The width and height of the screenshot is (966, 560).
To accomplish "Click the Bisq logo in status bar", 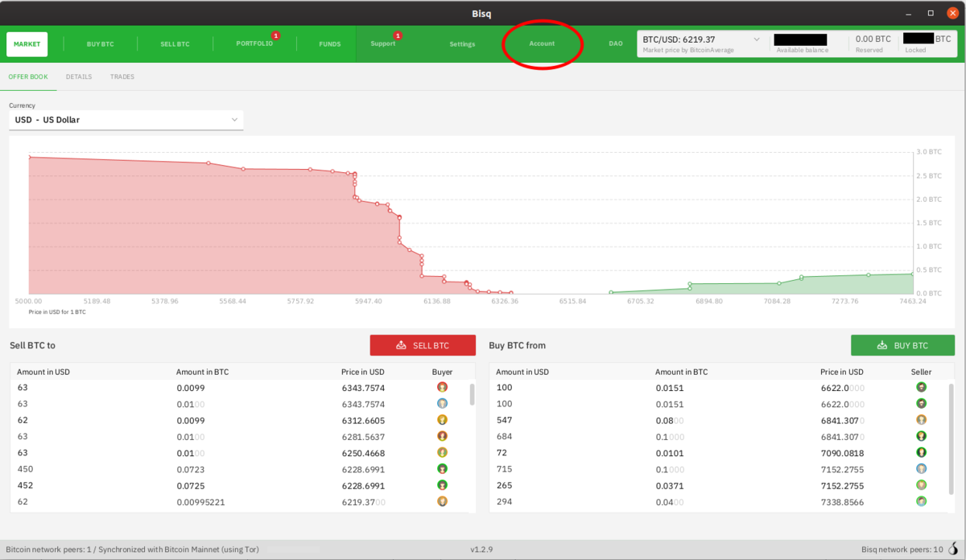I will [954, 550].
